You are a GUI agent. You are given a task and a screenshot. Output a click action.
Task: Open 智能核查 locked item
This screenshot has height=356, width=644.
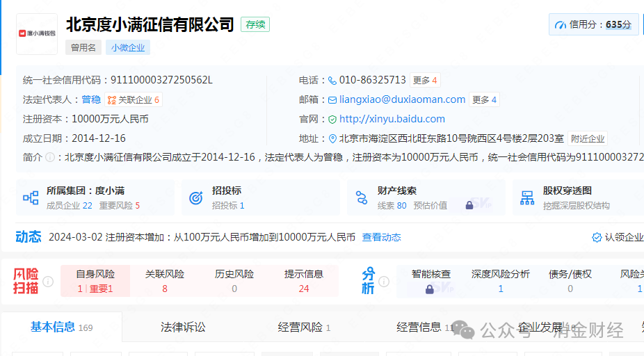[430, 282]
